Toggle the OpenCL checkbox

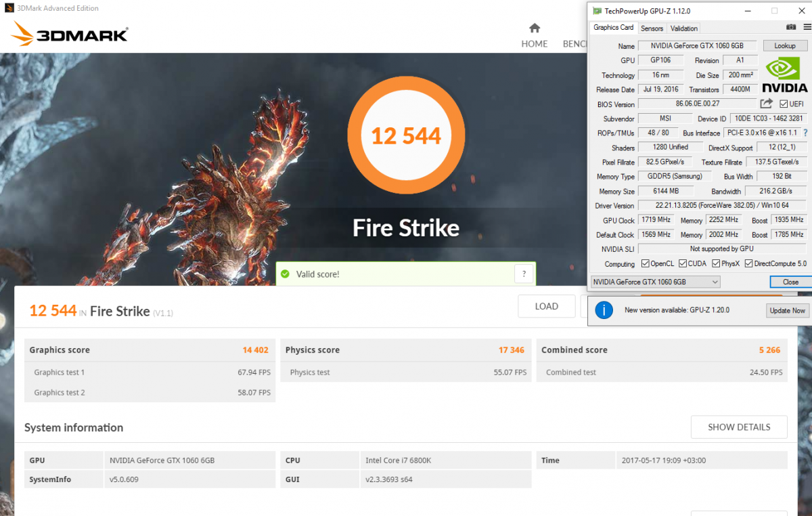[x=645, y=263]
